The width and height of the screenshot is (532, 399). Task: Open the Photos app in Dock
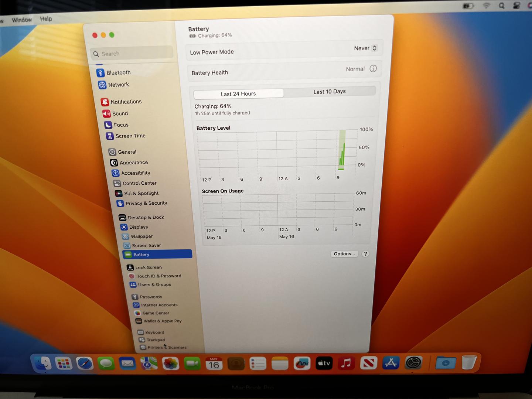tap(171, 364)
